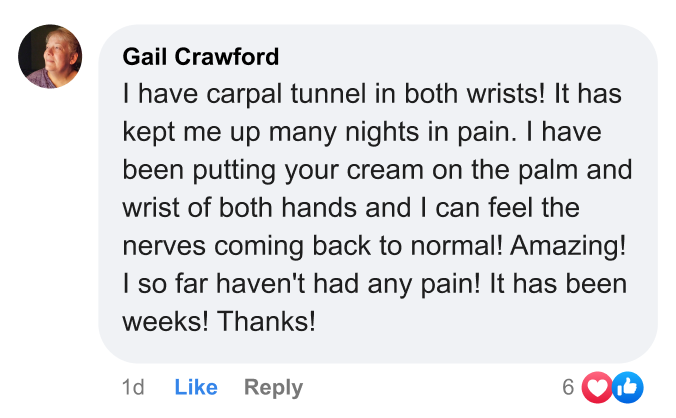Image resolution: width=676 pixels, height=418 pixels.
Task: Reply to Gail Crawford's comment
Action: 273,387
